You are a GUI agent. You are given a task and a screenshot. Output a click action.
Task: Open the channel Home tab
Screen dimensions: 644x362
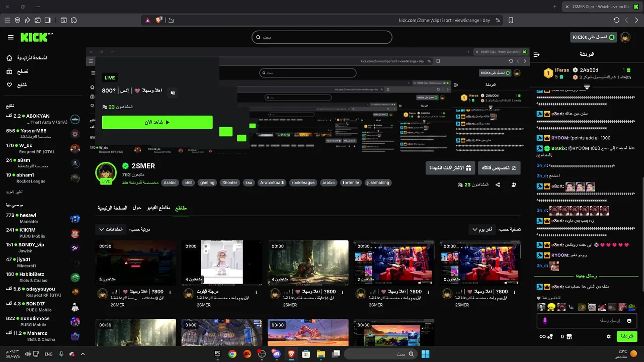click(112, 208)
